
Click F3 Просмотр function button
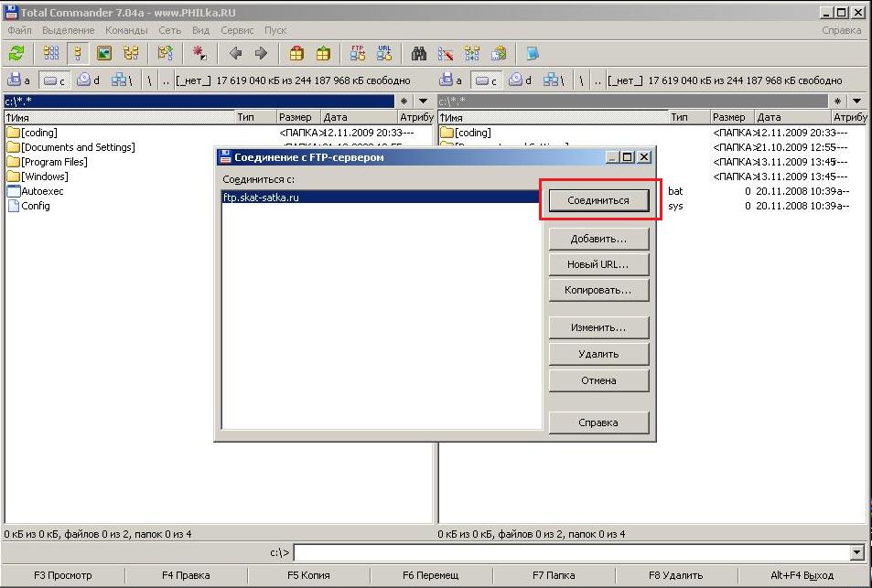tap(63, 575)
